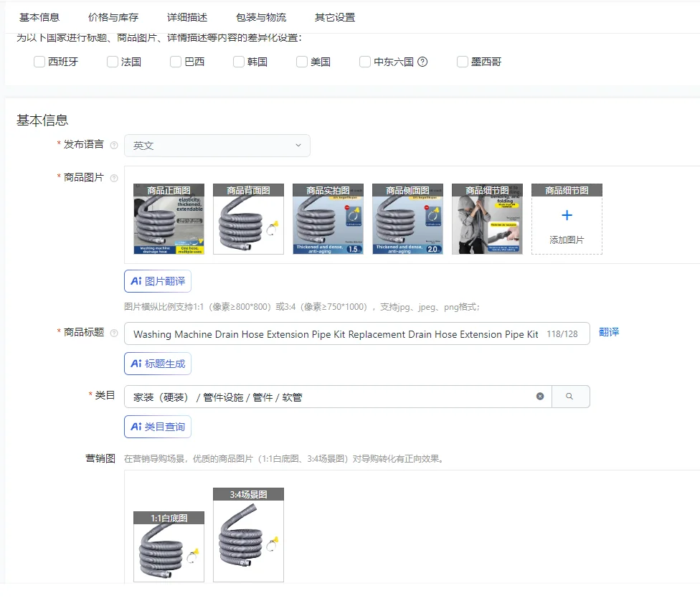Viewport: 700px width, 606px height.
Task: Check the 西班牙 country checkbox
Action: click(39, 62)
